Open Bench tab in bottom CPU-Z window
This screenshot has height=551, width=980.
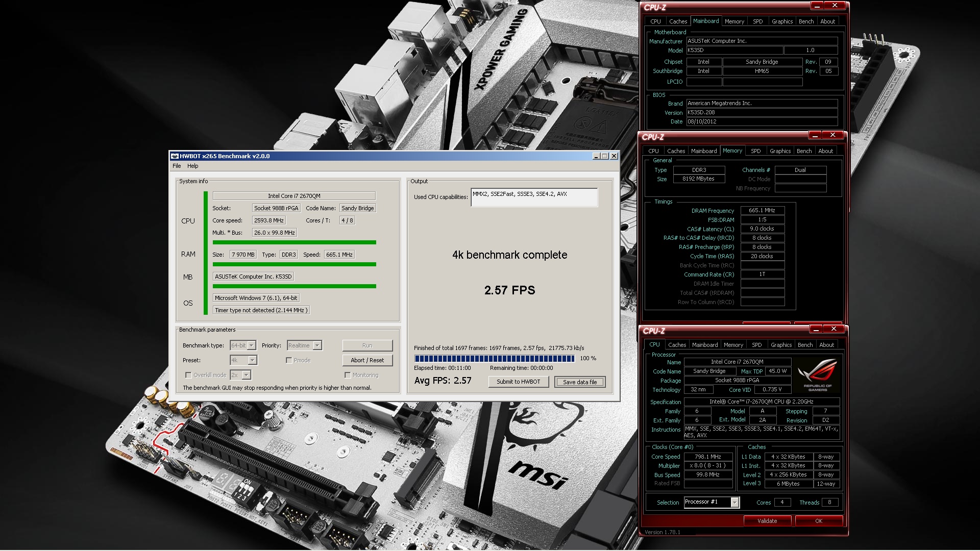pos(805,345)
